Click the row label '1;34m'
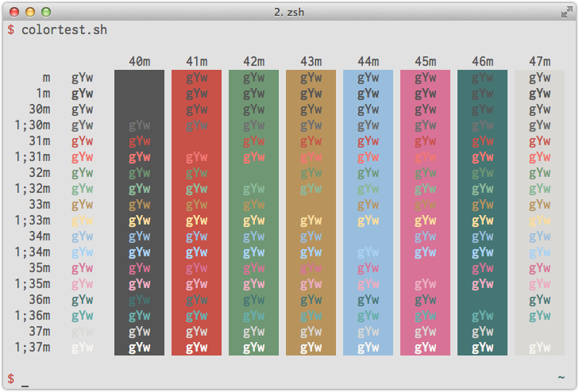Viewport: 579px width, 392px height. pos(33,252)
